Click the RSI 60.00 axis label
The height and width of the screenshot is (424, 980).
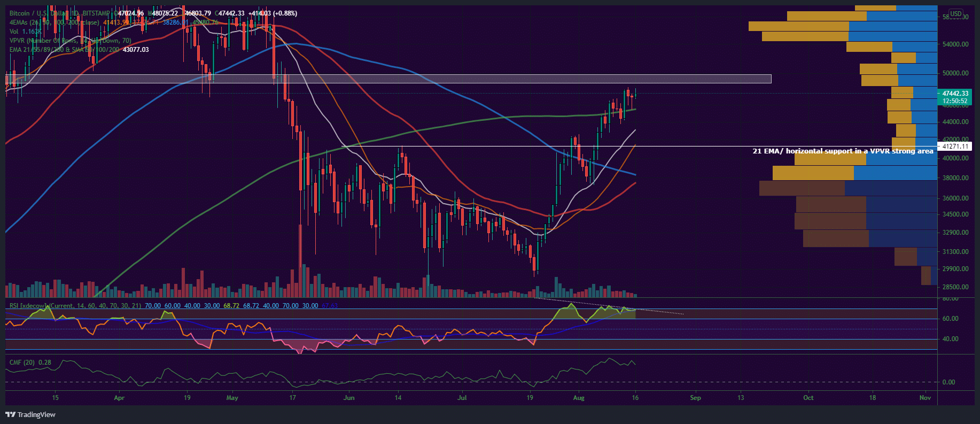951,319
